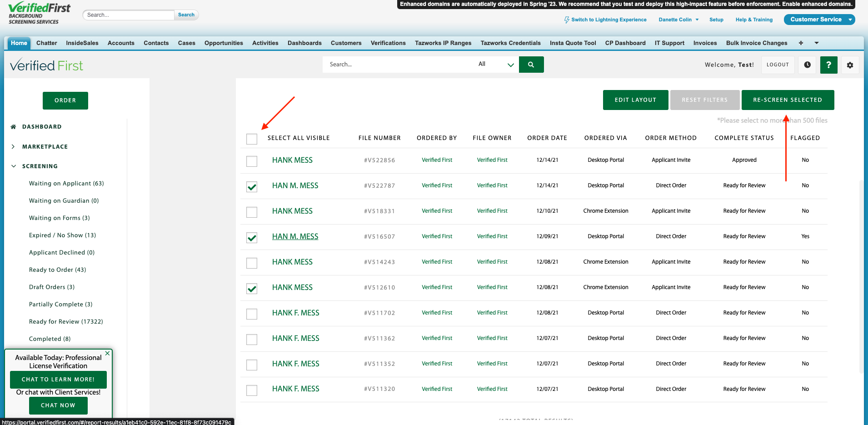868x425 pixels.
Task: Click the Verified First portal logo
Action: [x=46, y=65]
